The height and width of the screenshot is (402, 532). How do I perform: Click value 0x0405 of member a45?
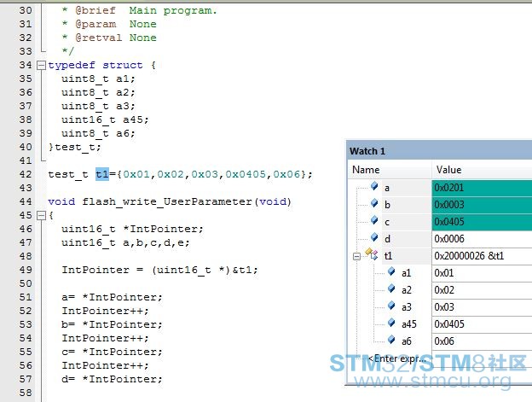[449, 323]
